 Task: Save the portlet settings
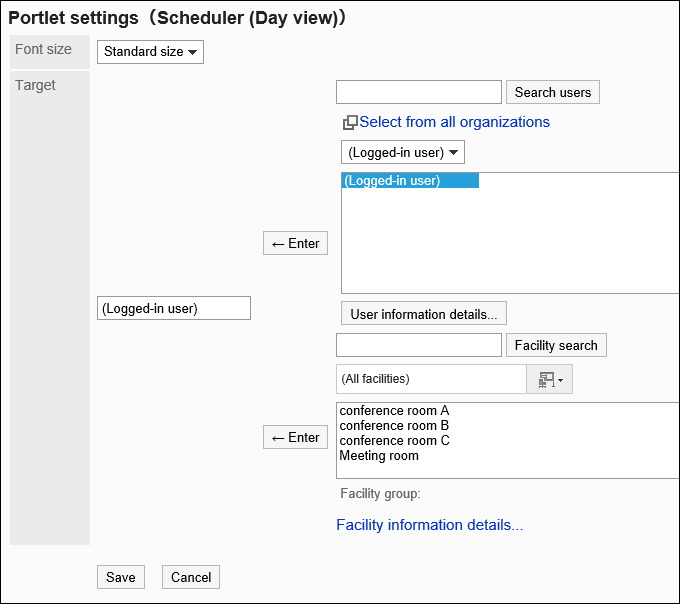pos(121,577)
